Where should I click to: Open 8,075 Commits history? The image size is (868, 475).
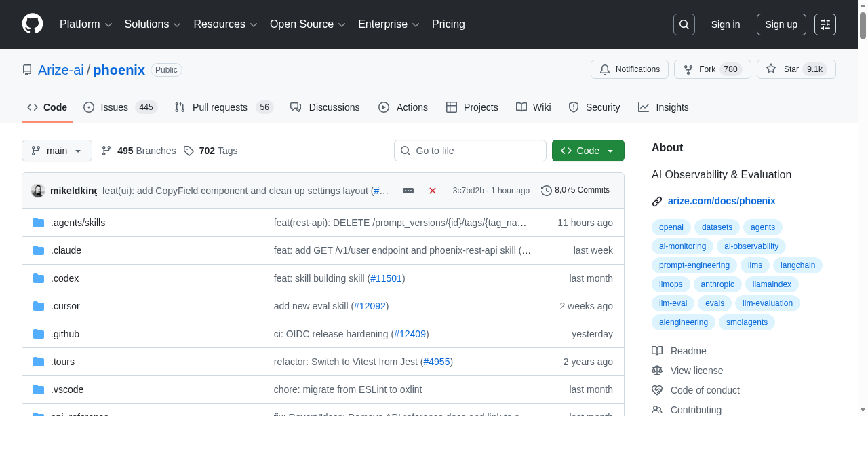(575, 191)
